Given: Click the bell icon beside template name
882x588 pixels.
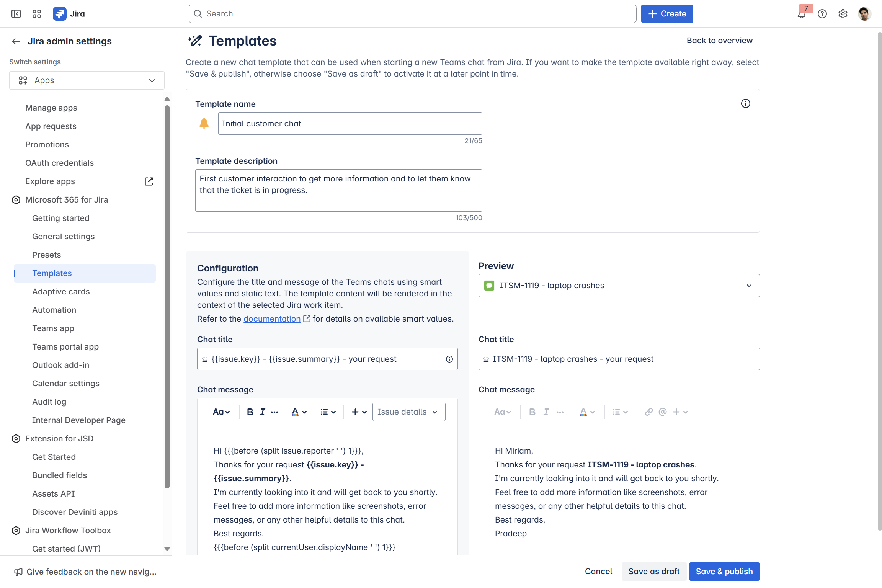Looking at the screenshot, I should [x=204, y=123].
